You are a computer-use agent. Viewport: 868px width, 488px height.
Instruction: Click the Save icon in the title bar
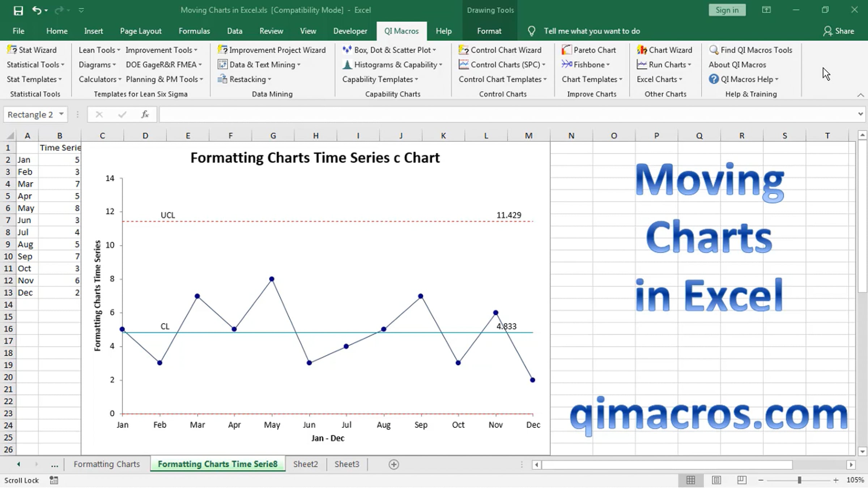click(18, 10)
